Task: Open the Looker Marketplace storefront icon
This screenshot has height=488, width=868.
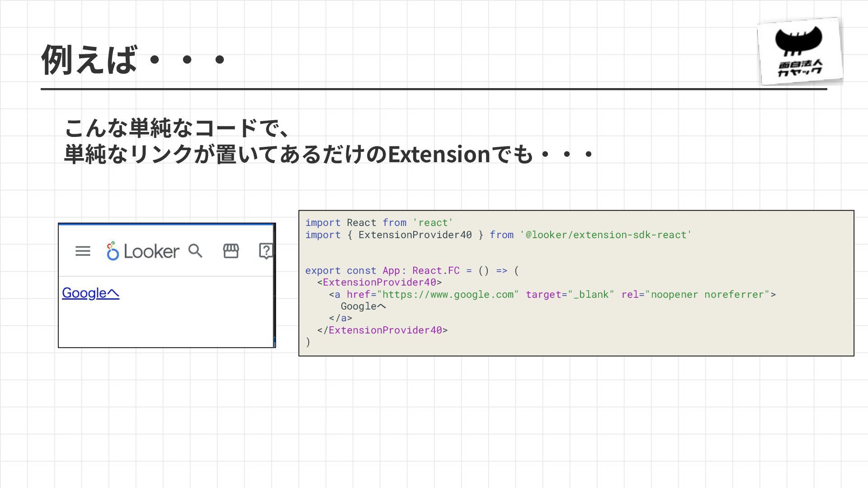Action: [231, 251]
